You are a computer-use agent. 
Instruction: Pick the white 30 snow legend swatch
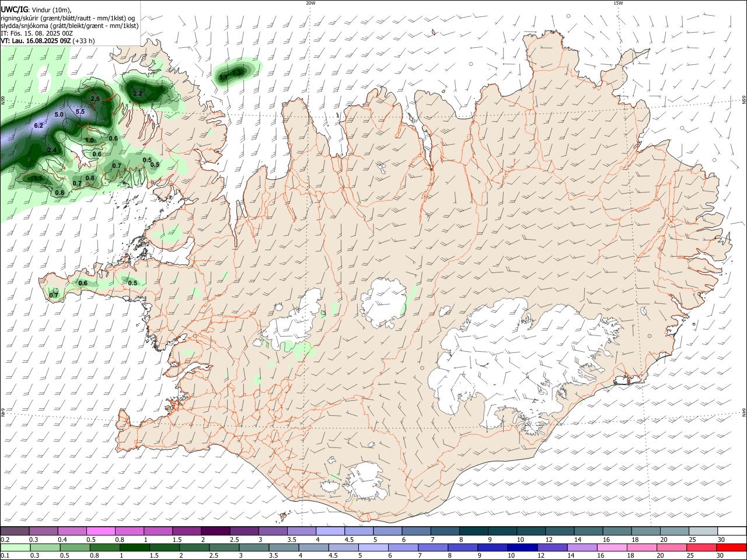pos(731,531)
